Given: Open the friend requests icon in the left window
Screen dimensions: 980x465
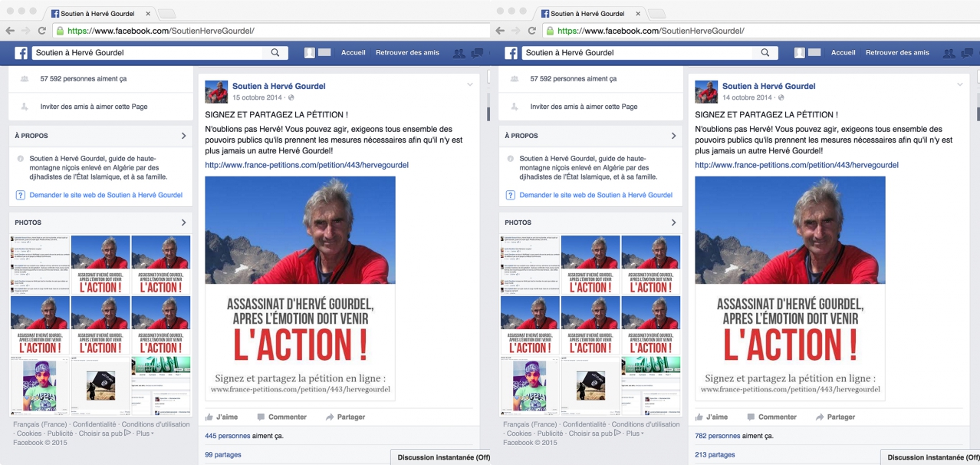Looking at the screenshot, I should [459, 53].
